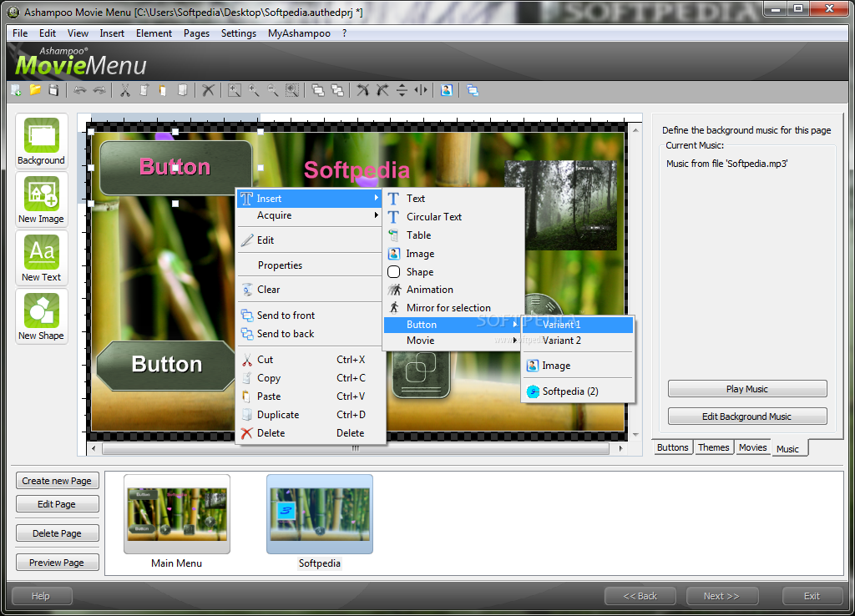Choose Mirror for selection

pos(453,308)
